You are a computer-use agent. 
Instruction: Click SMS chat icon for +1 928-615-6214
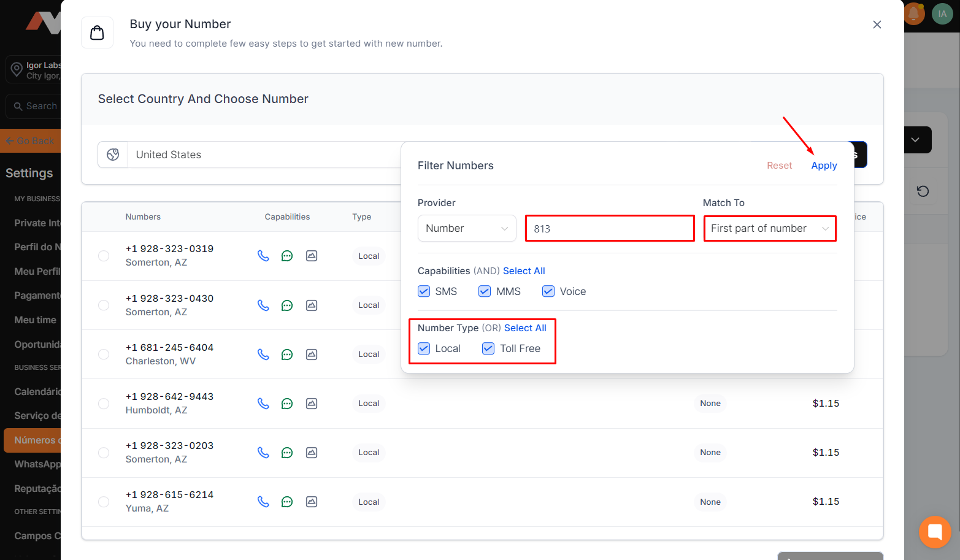(287, 502)
